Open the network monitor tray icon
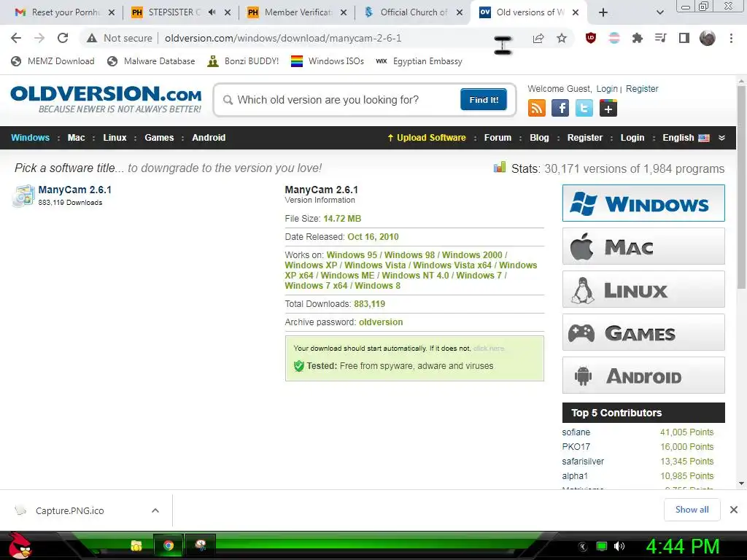 (602, 546)
